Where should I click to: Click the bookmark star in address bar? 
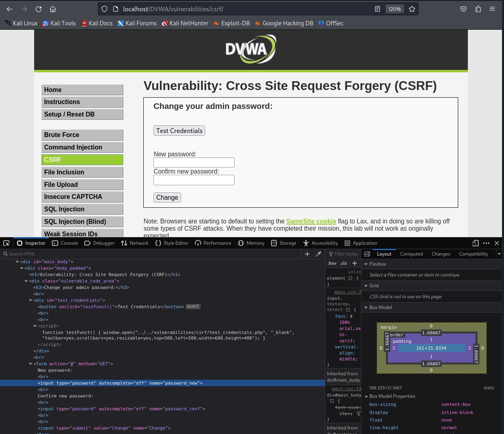coord(412,9)
